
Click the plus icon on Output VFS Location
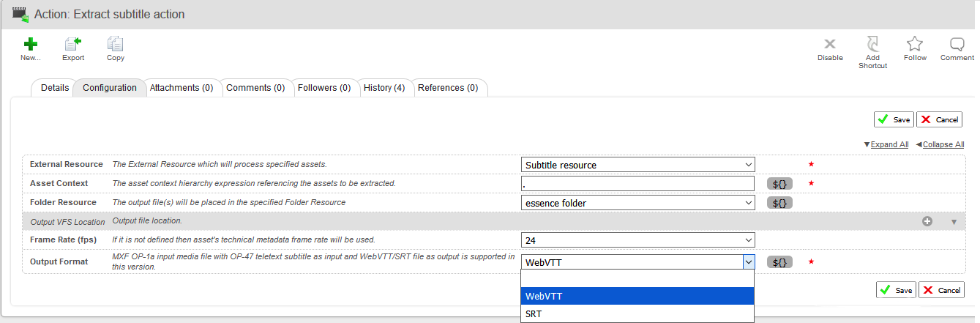(x=927, y=221)
